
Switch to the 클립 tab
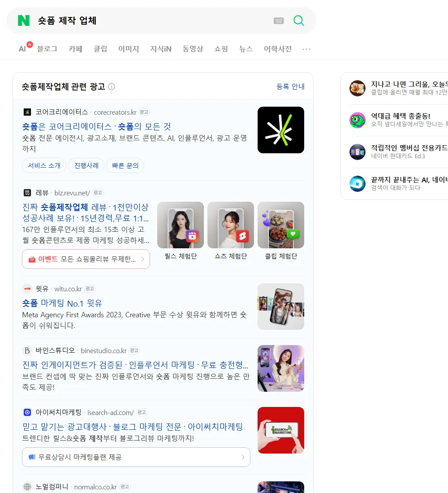tap(100, 49)
